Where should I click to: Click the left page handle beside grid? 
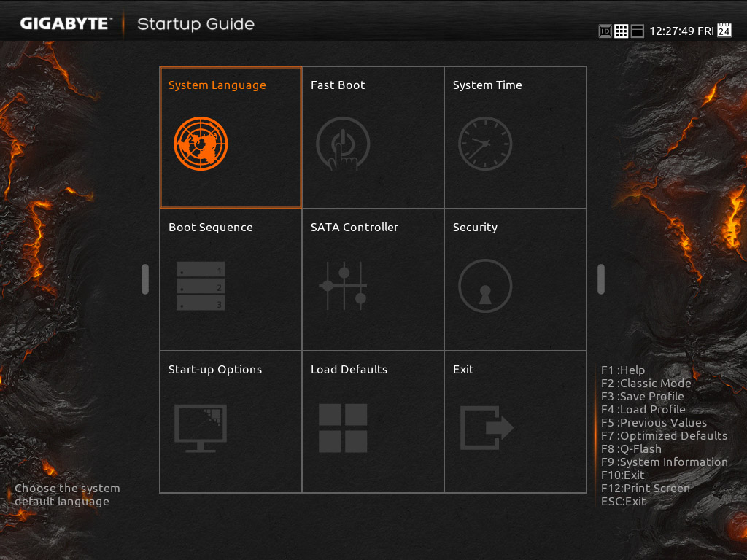pos(145,279)
